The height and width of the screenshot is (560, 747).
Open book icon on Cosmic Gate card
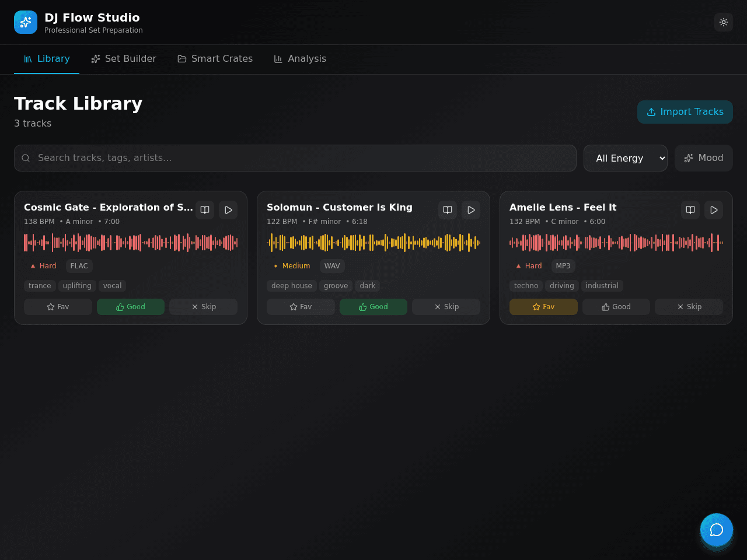click(x=205, y=210)
